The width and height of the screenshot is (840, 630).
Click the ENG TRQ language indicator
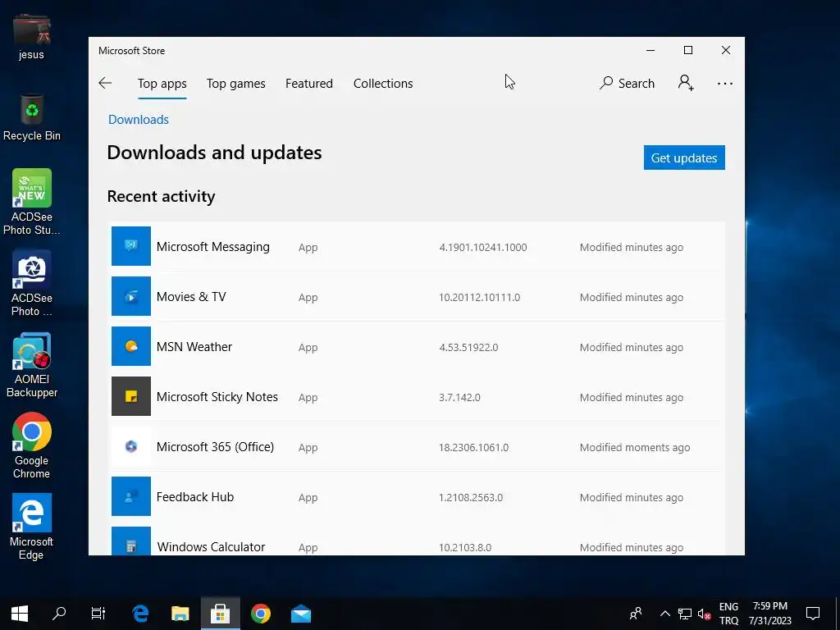tap(728, 614)
